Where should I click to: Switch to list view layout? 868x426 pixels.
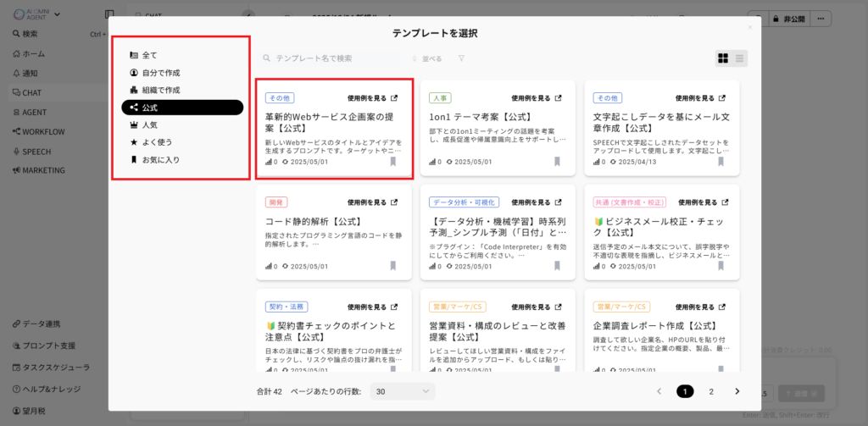point(739,58)
